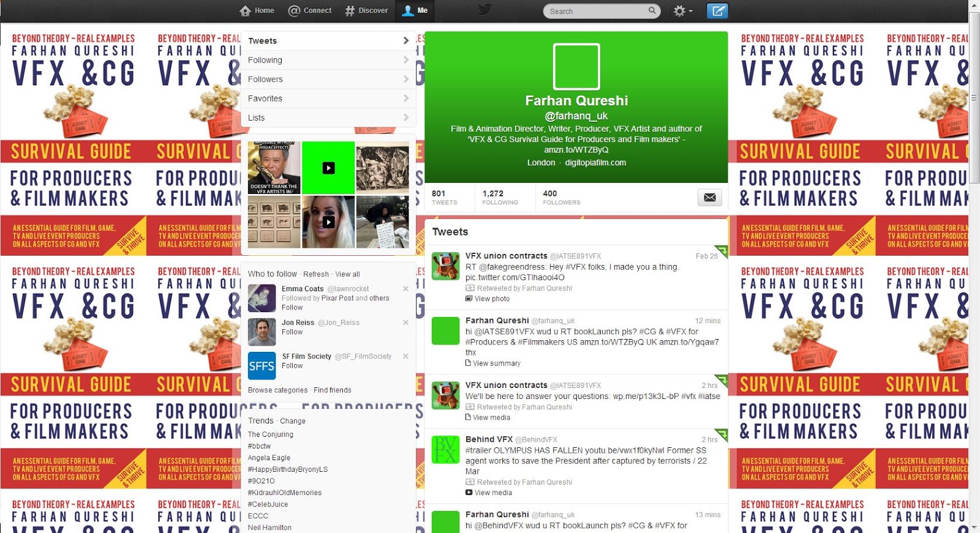
Task: Play the green screen video thumbnail
Action: (x=328, y=168)
